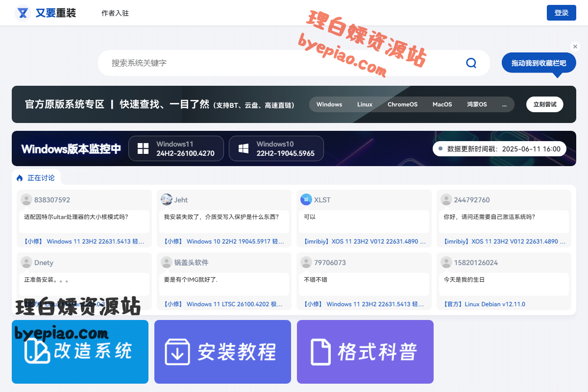Click the Windows 10 logo icon
The height and width of the screenshot is (392, 588).
pyautogui.click(x=244, y=148)
